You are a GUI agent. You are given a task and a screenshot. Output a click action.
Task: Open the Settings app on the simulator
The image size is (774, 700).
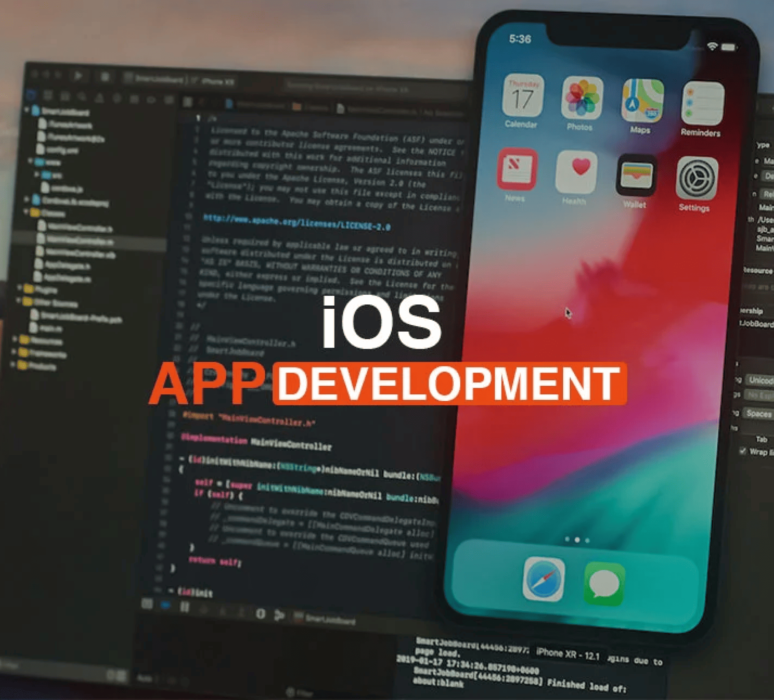point(697,178)
